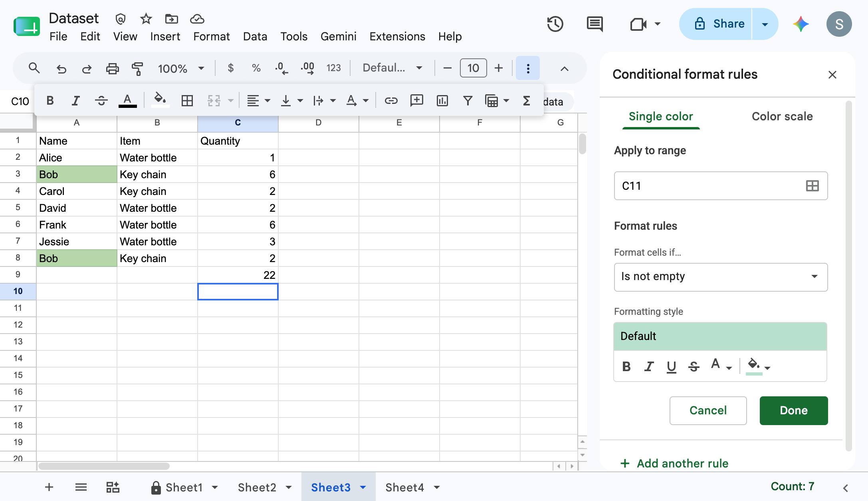The height and width of the screenshot is (501, 868).
Task: Open horizontal align dropdown
Action: point(258,101)
